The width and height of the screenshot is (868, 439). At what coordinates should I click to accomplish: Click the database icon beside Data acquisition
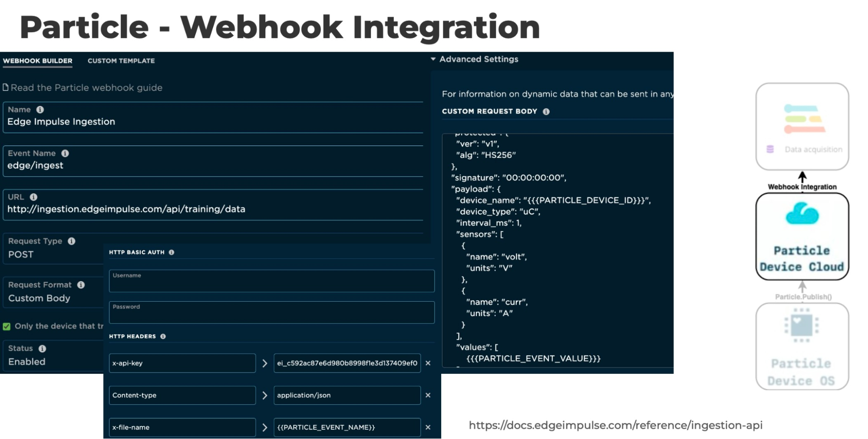pos(770,150)
